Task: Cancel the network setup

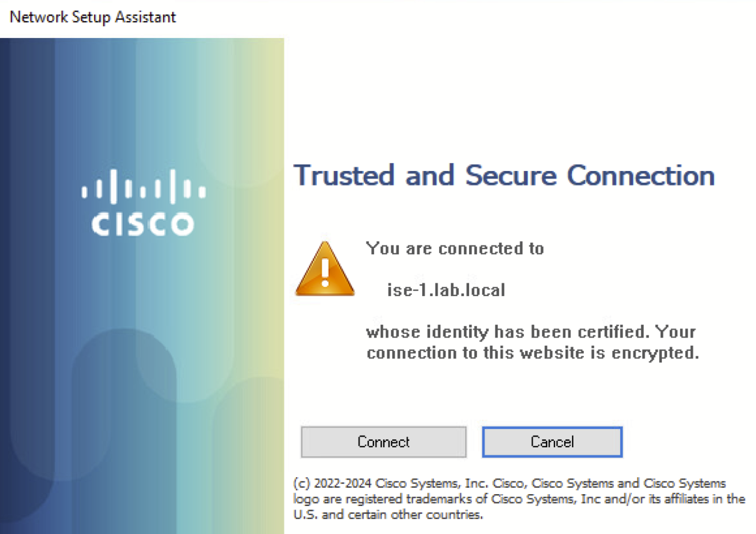Action: [552, 442]
